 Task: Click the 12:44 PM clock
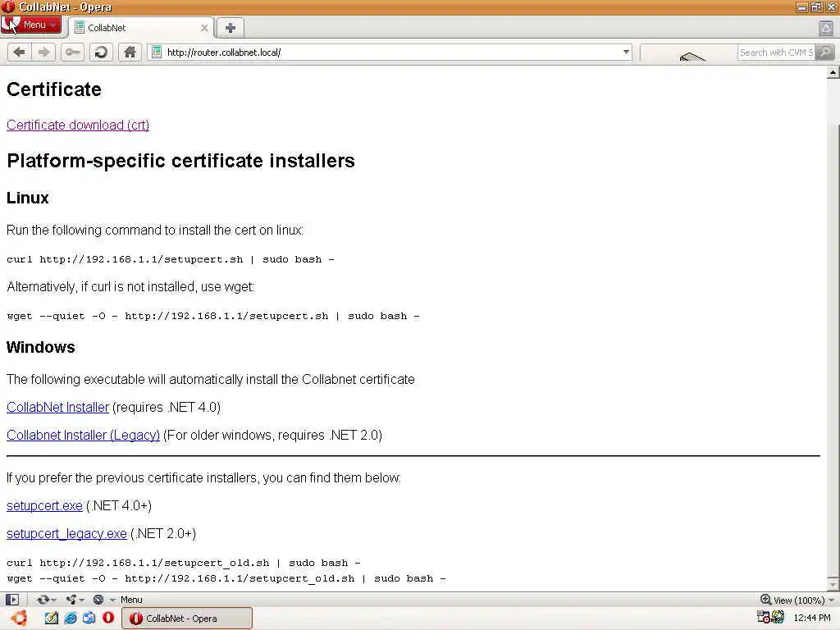point(812,618)
